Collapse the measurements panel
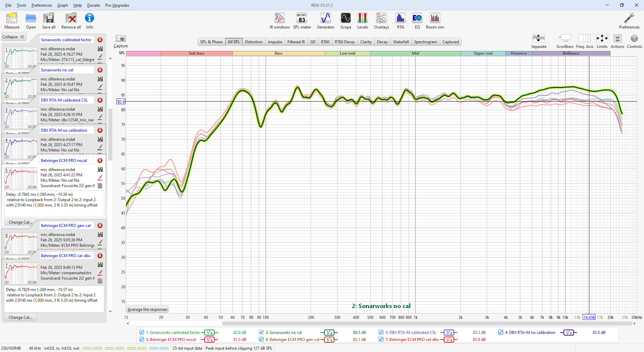The width and height of the screenshot is (644, 352). [13, 37]
